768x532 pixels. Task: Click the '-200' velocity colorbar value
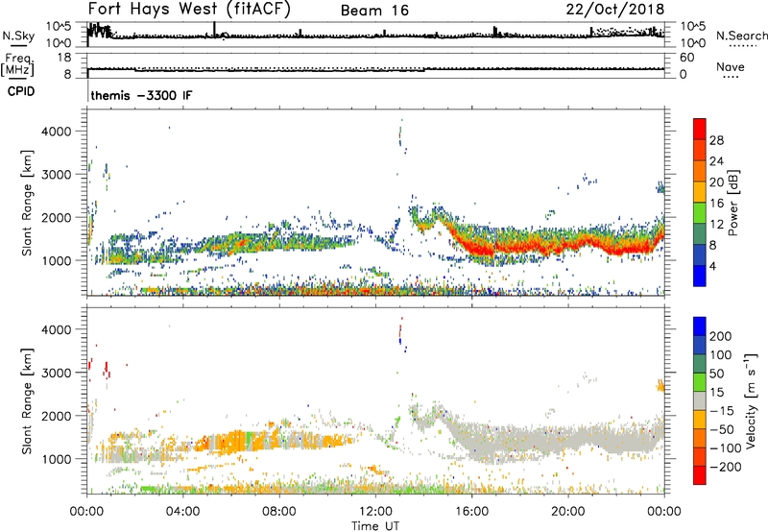point(725,467)
